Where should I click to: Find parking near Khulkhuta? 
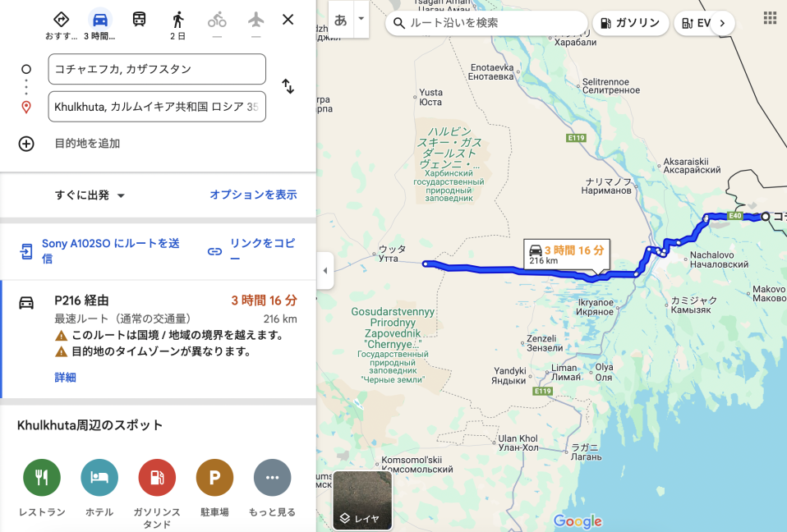click(x=214, y=477)
